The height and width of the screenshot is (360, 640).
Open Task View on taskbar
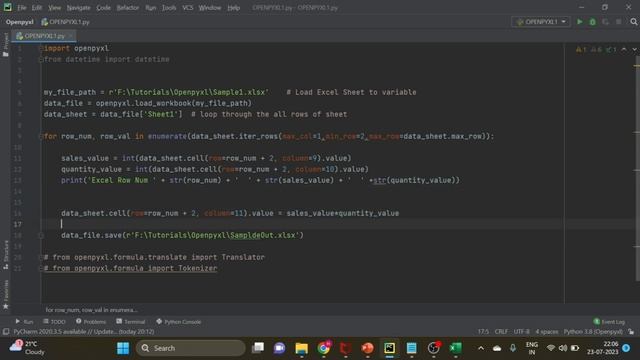(258, 348)
